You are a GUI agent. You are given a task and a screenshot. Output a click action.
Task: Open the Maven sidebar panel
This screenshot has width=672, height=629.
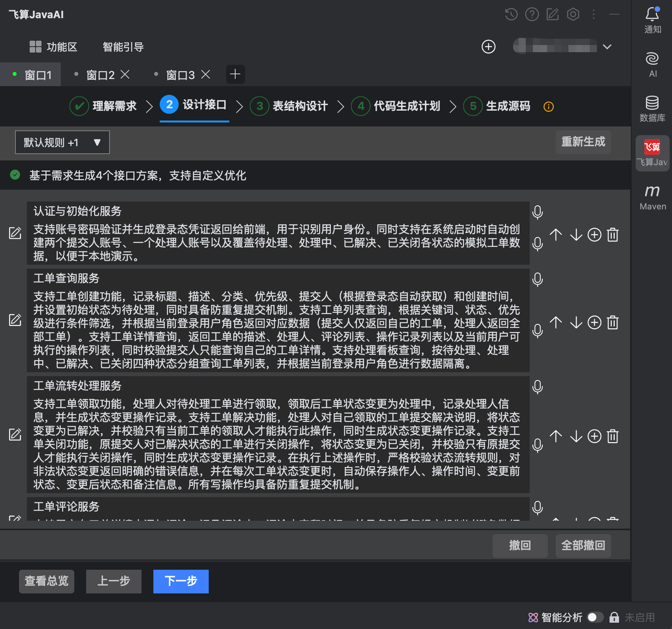[653, 197]
